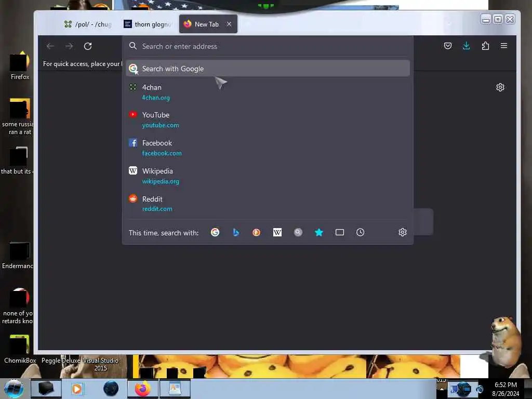Click the 'For quick access' bookmarks toolbar text
Screen dimensions: 532x399
pos(82,64)
